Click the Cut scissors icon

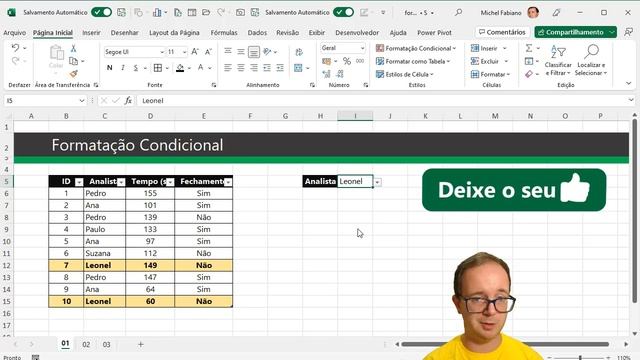click(x=73, y=49)
